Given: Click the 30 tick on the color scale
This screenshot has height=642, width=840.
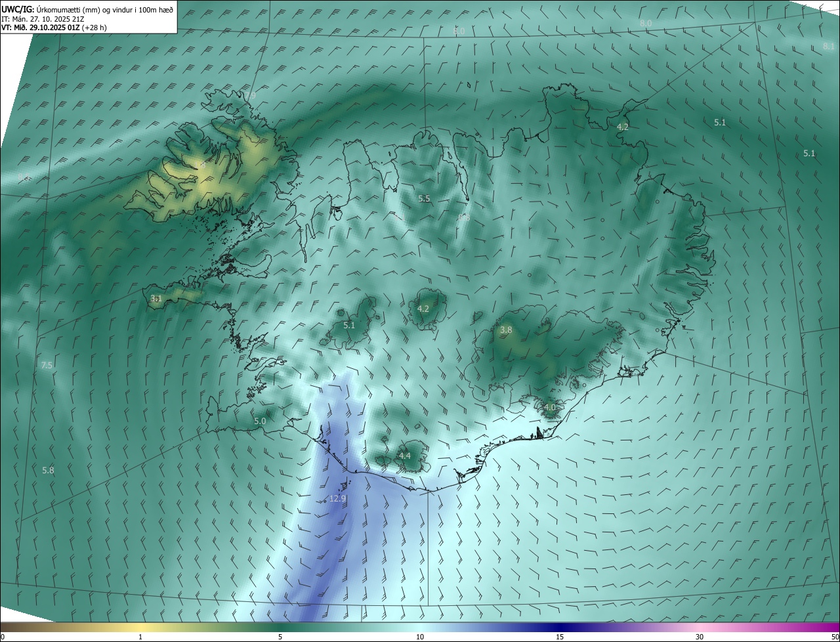Looking at the screenshot, I should 700,637.
